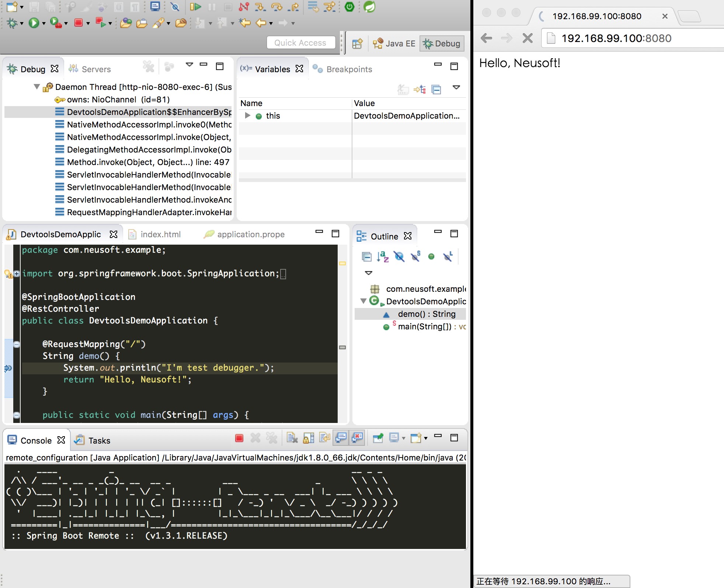Select the Breakpoints tab
The image size is (724, 588).
coord(342,69)
